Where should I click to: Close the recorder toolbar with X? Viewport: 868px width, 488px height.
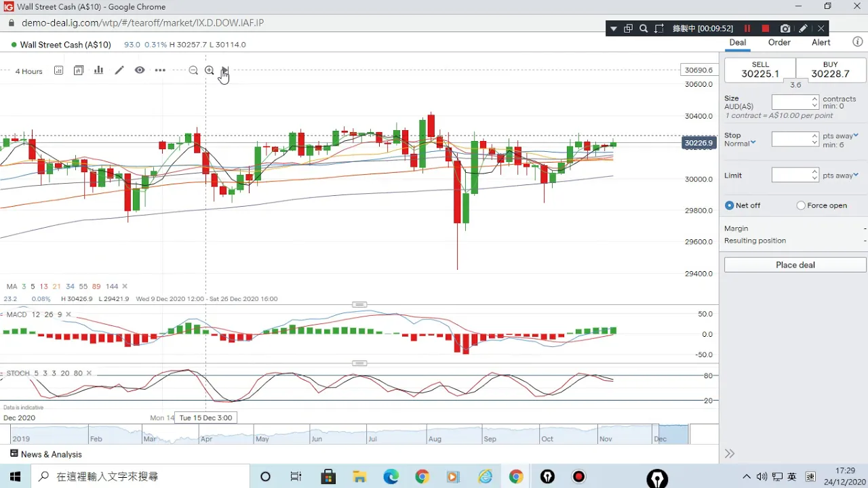pos(821,28)
